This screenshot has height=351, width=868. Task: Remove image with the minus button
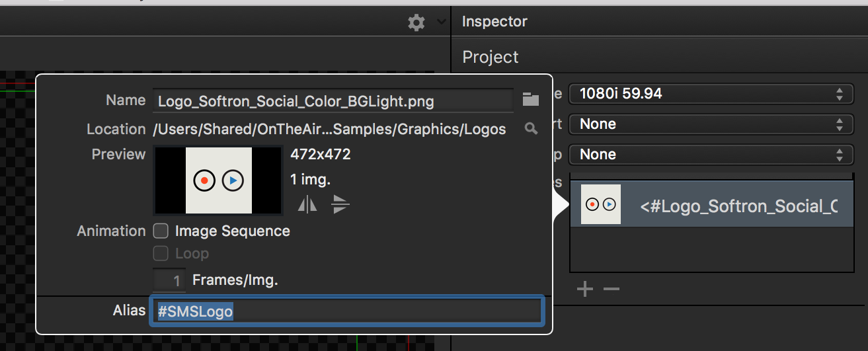coord(612,290)
